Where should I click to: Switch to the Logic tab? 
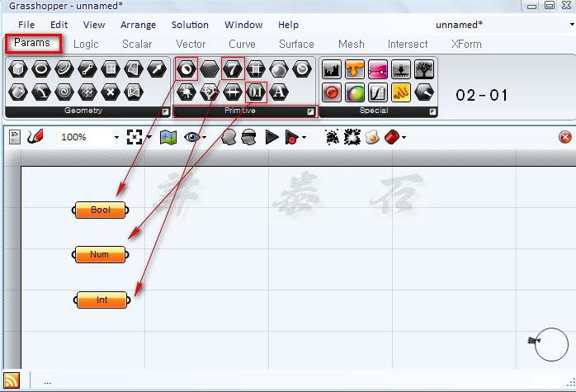point(86,45)
